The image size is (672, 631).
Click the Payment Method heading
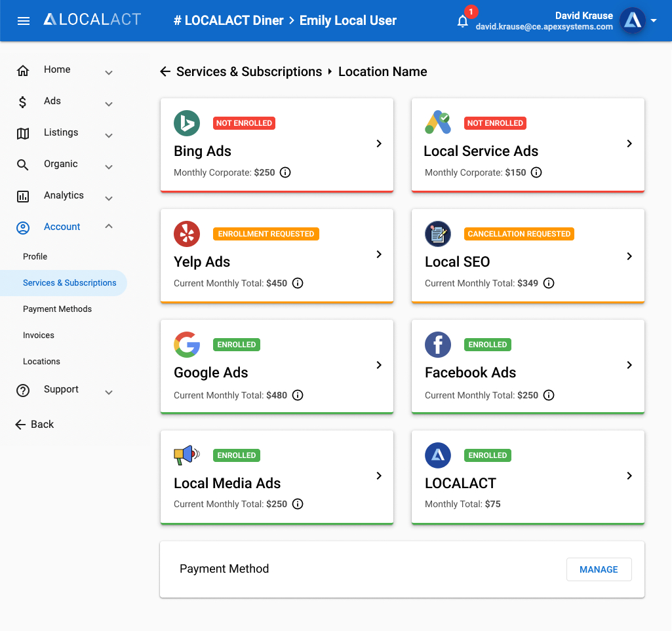pyautogui.click(x=224, y=569)
